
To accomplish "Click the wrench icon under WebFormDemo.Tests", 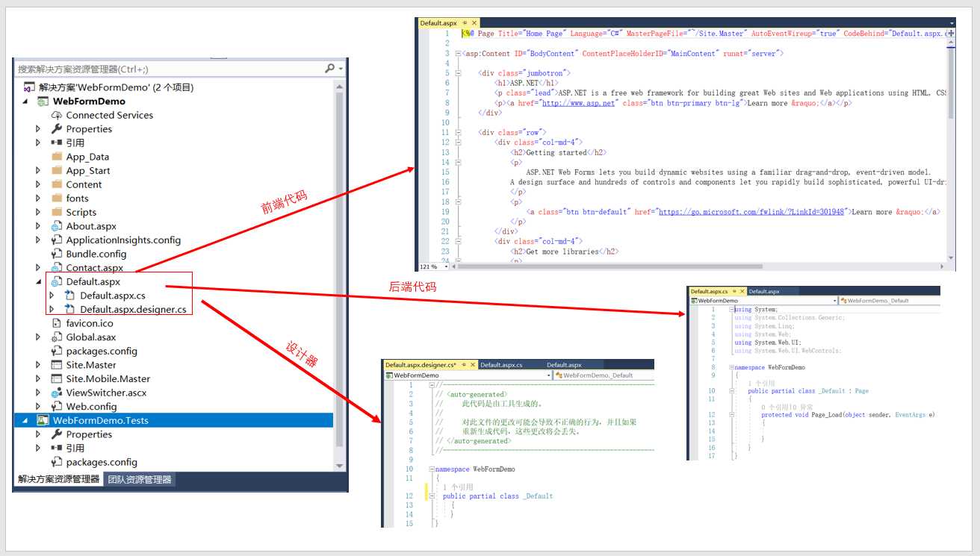I will click(x=57, y=434).
